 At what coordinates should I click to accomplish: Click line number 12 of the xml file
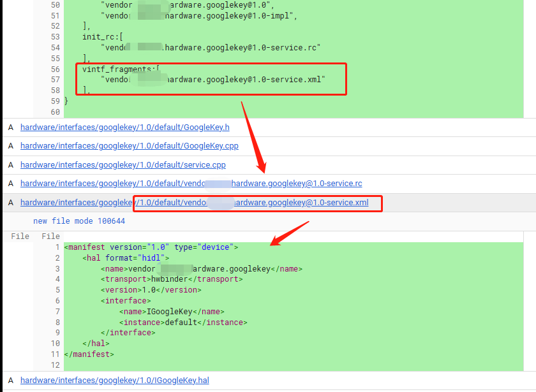coord(56,365)
